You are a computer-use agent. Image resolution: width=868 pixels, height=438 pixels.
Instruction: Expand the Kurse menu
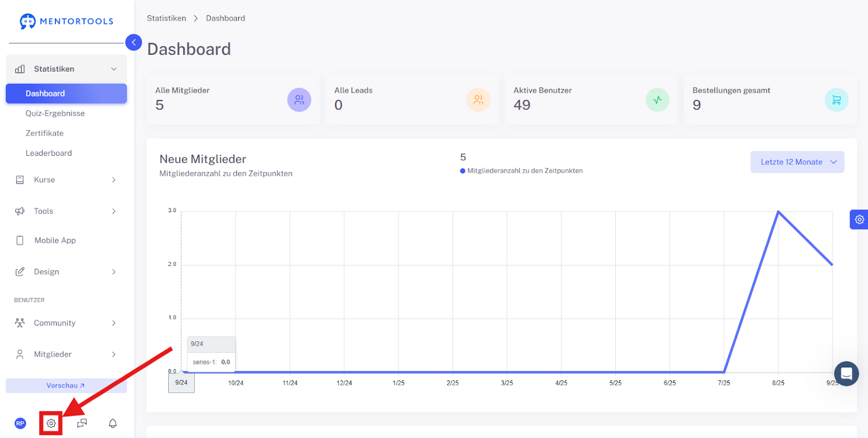click(66, 180)
